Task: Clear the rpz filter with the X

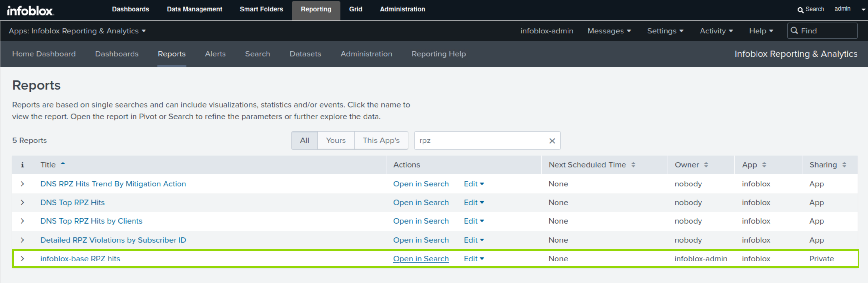Action: click(552, 141)
